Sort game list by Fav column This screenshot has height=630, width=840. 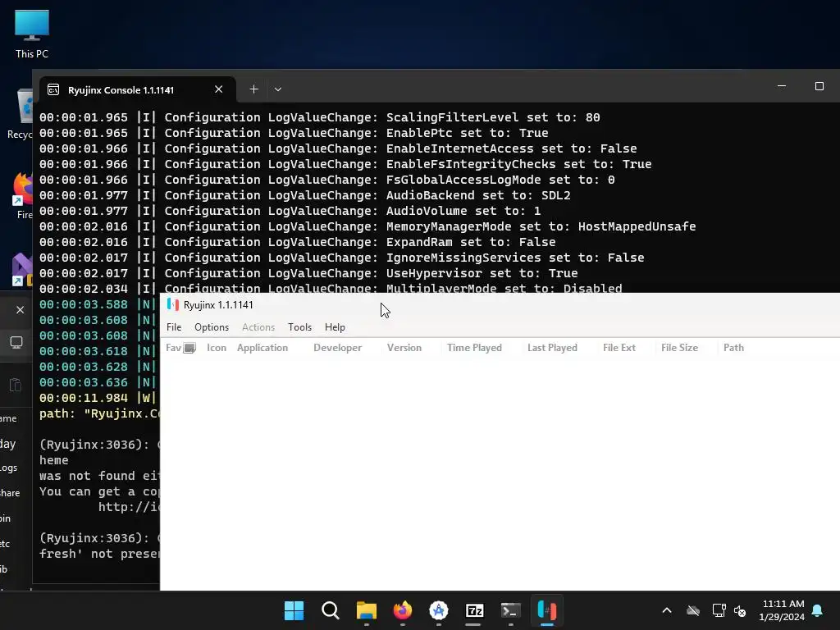click(173, 348)
